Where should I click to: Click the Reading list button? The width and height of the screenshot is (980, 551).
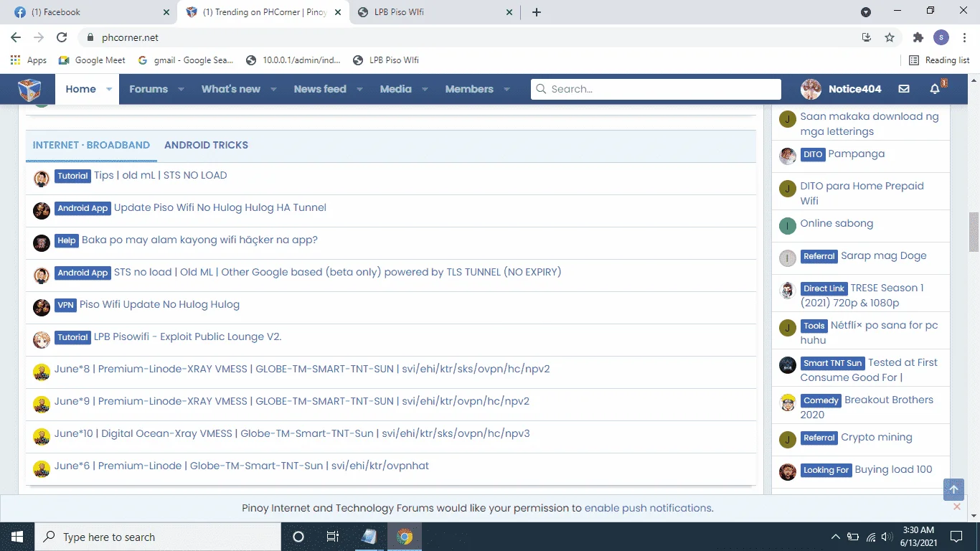coord(939,60)
